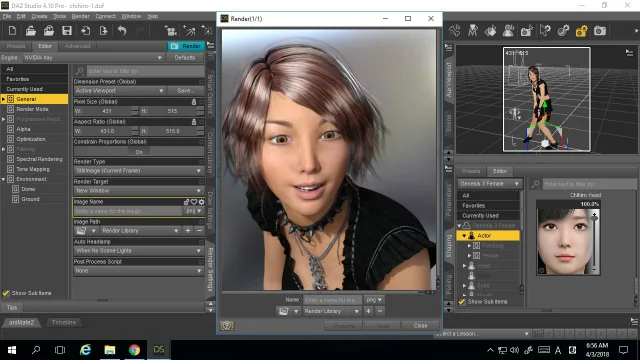Click the gray Render camera icon
The height and width of the screenshot is (360, 640).
600,31
